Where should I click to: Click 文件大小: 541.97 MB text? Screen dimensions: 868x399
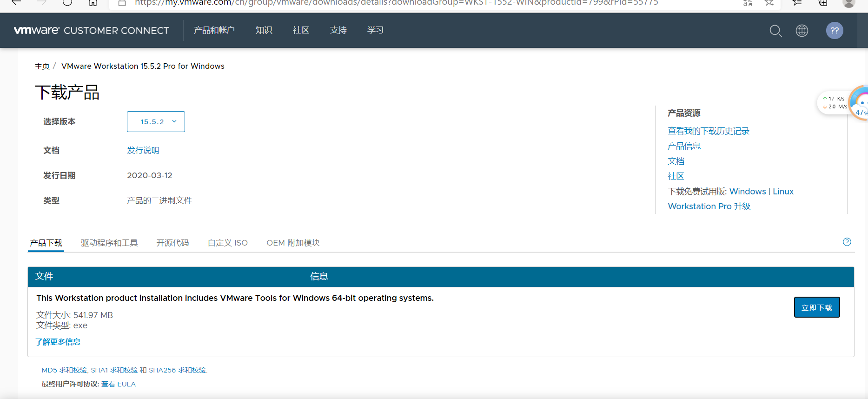pyautogui.click(x=74, y=315)
